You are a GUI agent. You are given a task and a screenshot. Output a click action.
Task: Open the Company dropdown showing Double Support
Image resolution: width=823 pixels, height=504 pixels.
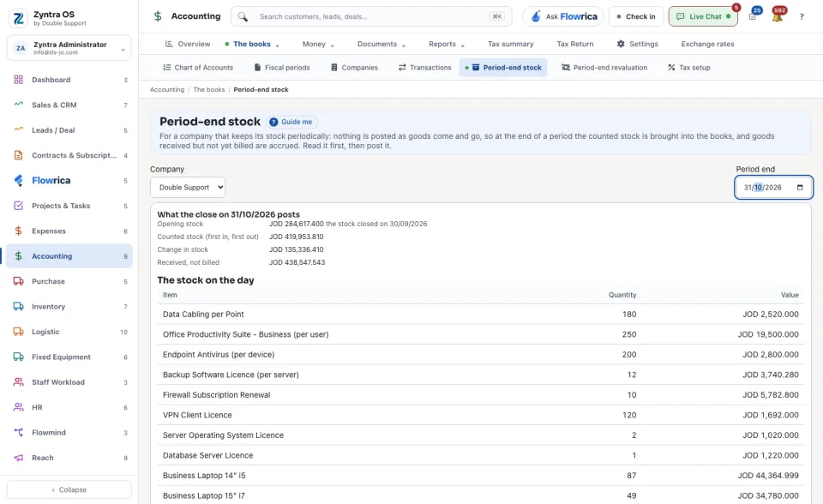pos(188,188)
